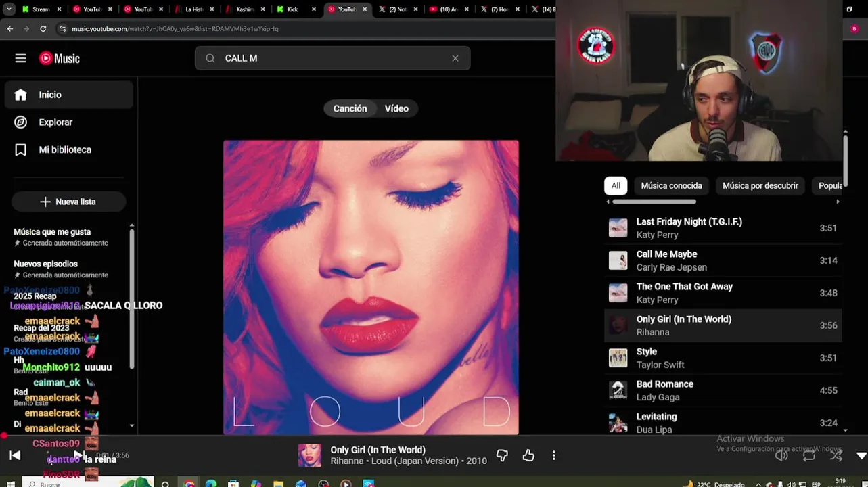This screenshot has width=868, height=487.
Task: Click the Windows taskbar Buscar search box
Action: pyautogui.click(x=88, y=483)
